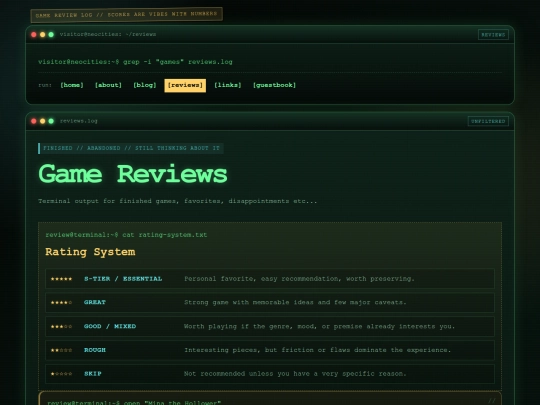Screen dimensions: 540x405
Task: Click the five-star icon in S-TIER row
Action: tap(61, 279)
